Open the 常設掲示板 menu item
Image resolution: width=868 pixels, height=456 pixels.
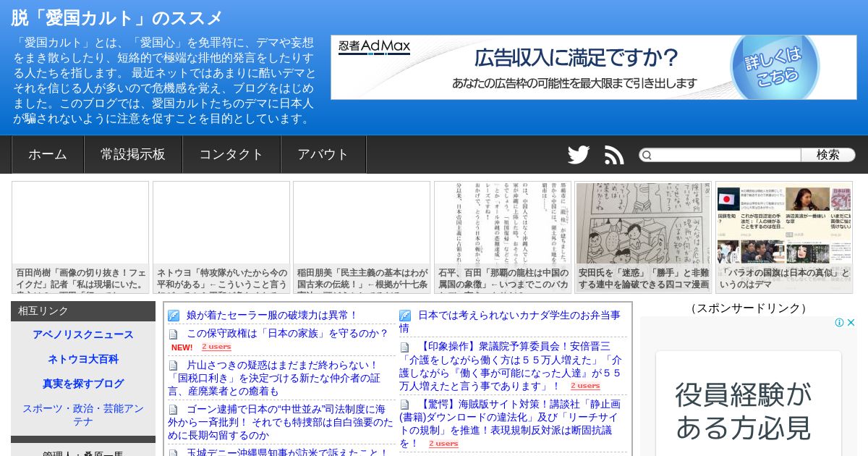tap(133, 154)
